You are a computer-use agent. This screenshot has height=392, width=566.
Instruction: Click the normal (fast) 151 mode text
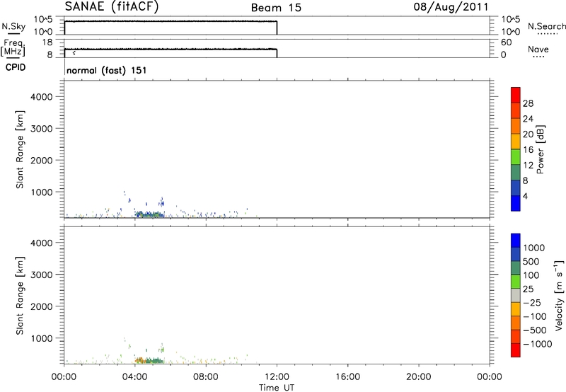pos(107,70)
